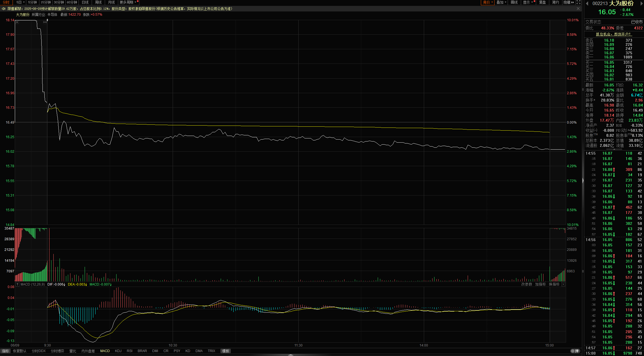Expand hidden panel via 隐藏 button
Screen dimensions: 644x356
[569, 2]
